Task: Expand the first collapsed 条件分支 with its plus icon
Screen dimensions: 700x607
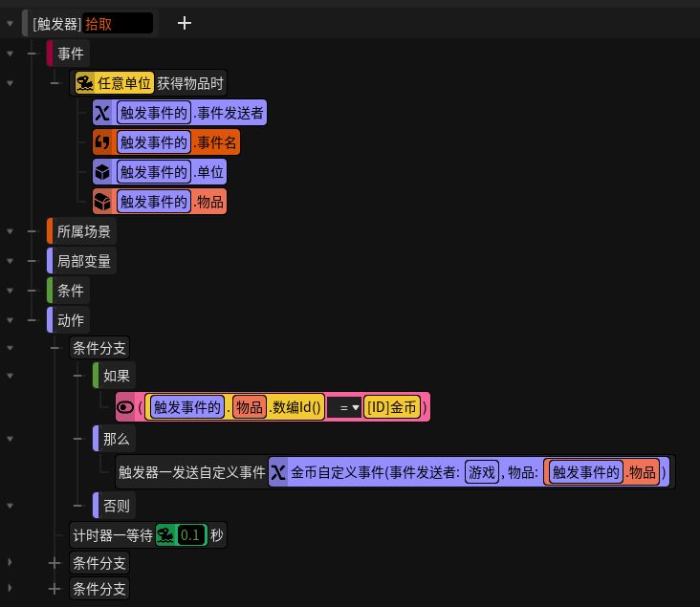Action: pyautogui.click(x=55, y=563)
